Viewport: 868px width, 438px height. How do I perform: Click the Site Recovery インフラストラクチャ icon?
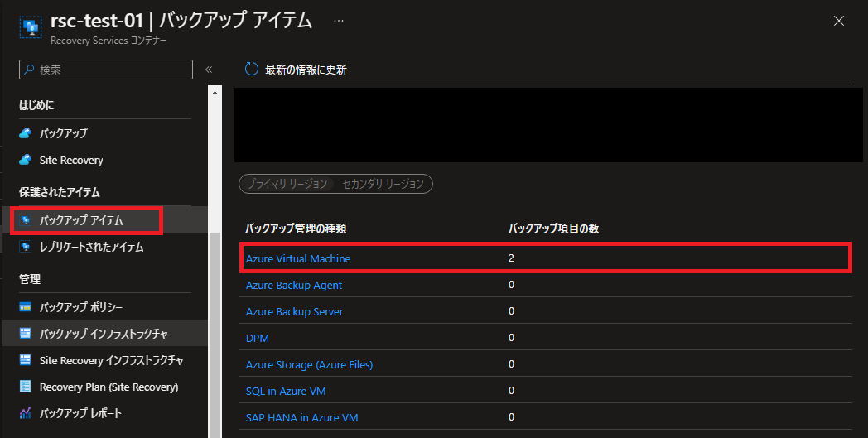point(26,360)
